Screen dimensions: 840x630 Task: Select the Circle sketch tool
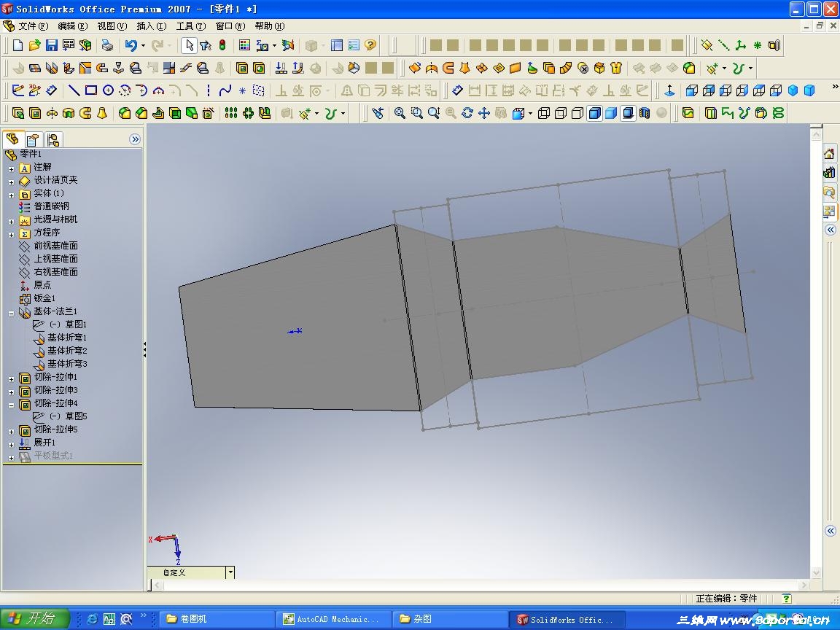point(108,90)
